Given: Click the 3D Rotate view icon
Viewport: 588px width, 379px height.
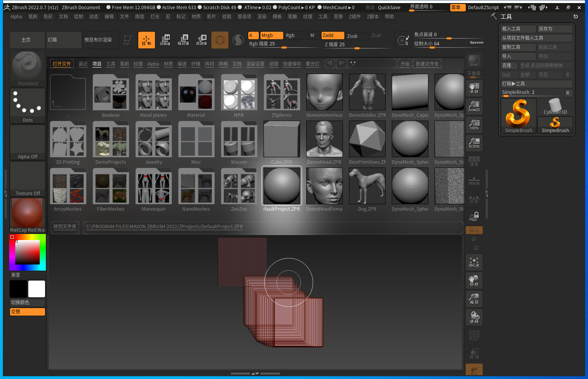Looking at the screenshot, I should 474,317.
